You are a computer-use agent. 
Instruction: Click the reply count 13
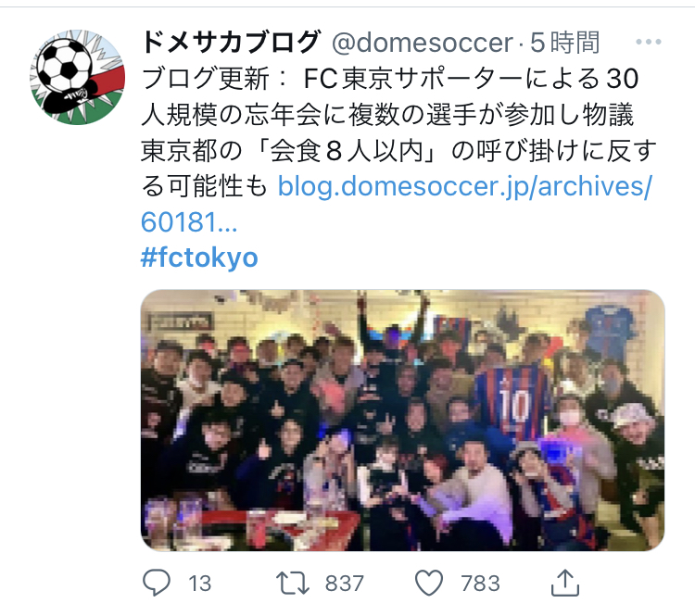click(199, 584)
